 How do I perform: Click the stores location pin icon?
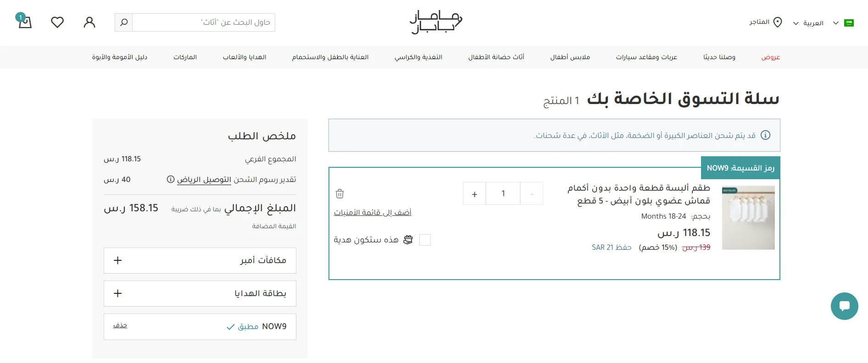click(x=778, y=22)
